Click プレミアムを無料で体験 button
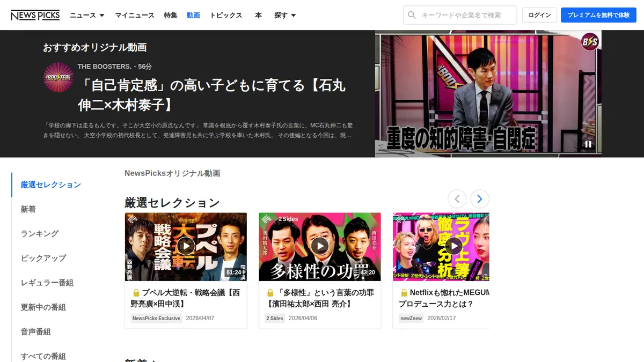The width and height of the screenshot is (644, 362). point(598,15)
